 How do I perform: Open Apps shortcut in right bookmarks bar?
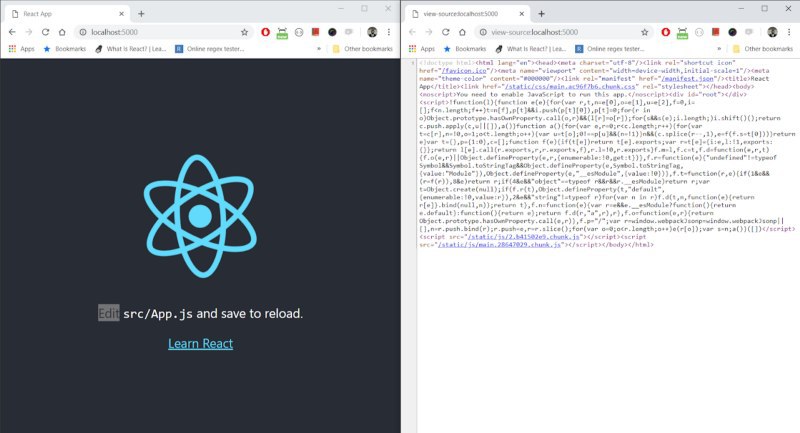pos(421,49)
